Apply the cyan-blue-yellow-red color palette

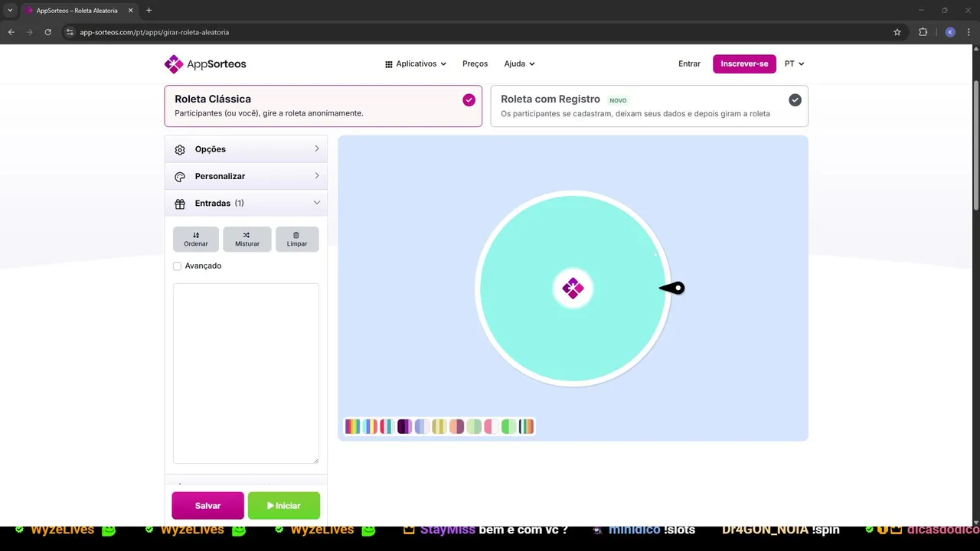click(x=370, y=427)
